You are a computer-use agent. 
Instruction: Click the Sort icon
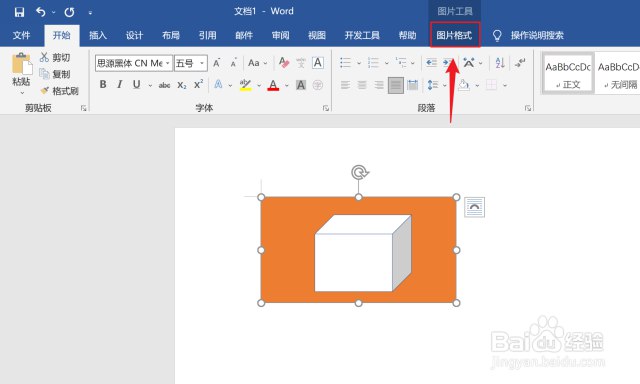pos(500,63)
